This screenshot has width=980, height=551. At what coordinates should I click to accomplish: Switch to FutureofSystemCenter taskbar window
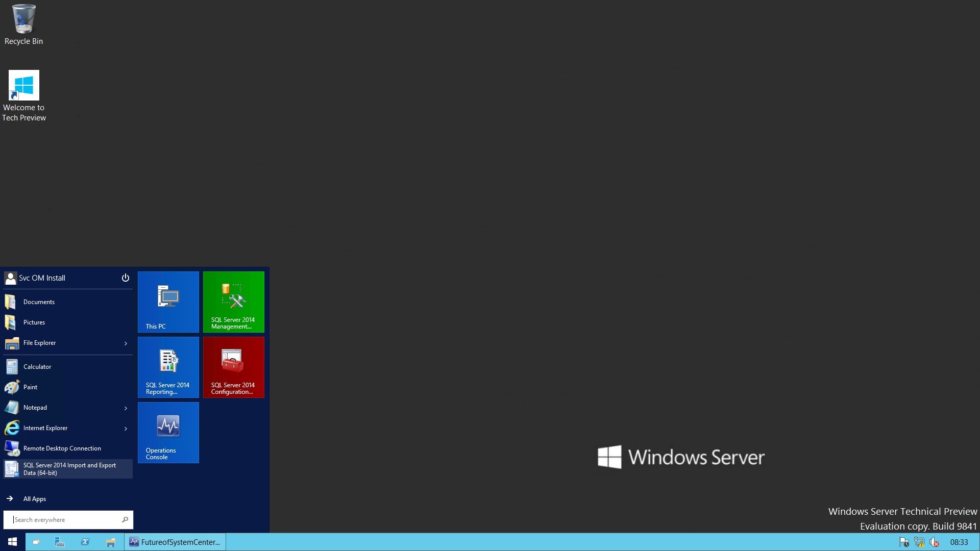[x=175, y=542]
